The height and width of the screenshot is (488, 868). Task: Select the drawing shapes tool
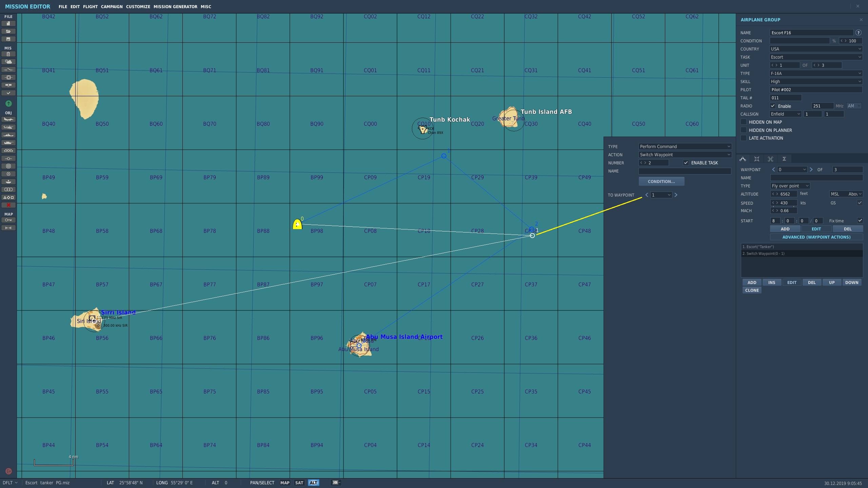tap(8, 197)
